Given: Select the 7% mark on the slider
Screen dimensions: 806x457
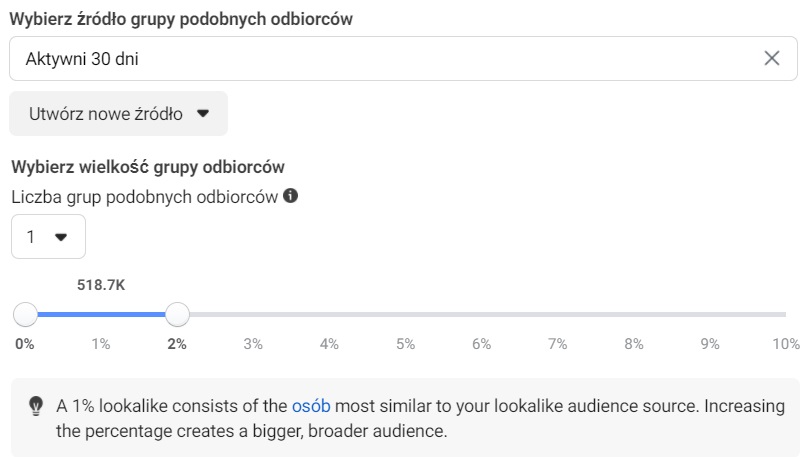Looking at the screenshot, I should click(x=558, y=344).
